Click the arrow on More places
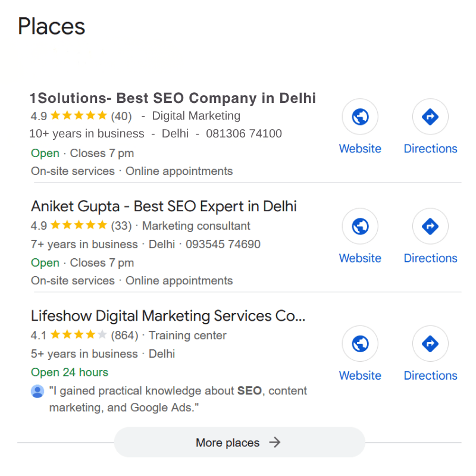Viewport: 476px width, 476px height. click(x=274, y=442)
